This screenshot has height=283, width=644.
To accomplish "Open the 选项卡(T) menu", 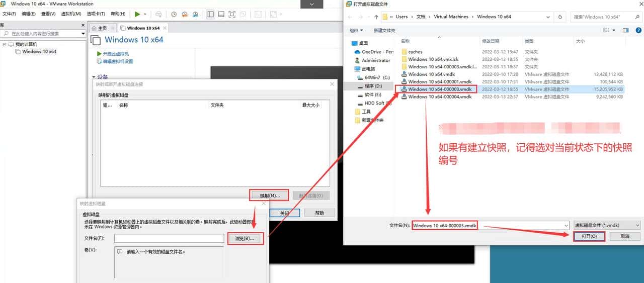I will coord(96,14).
